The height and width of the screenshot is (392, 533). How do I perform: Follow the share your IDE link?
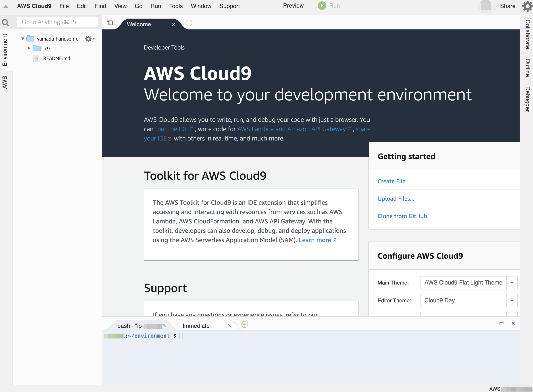tap(156, 138)
